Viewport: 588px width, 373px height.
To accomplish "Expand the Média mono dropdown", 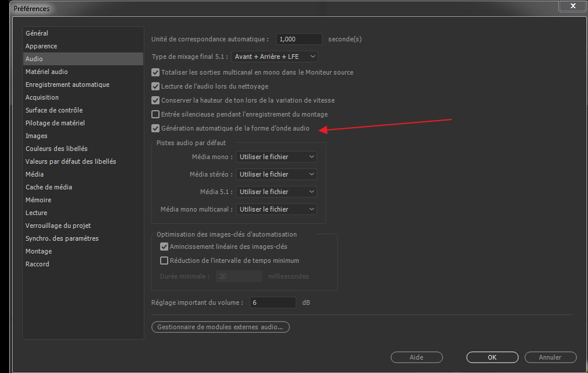I will pyautogui.click(x=277, y=157).
